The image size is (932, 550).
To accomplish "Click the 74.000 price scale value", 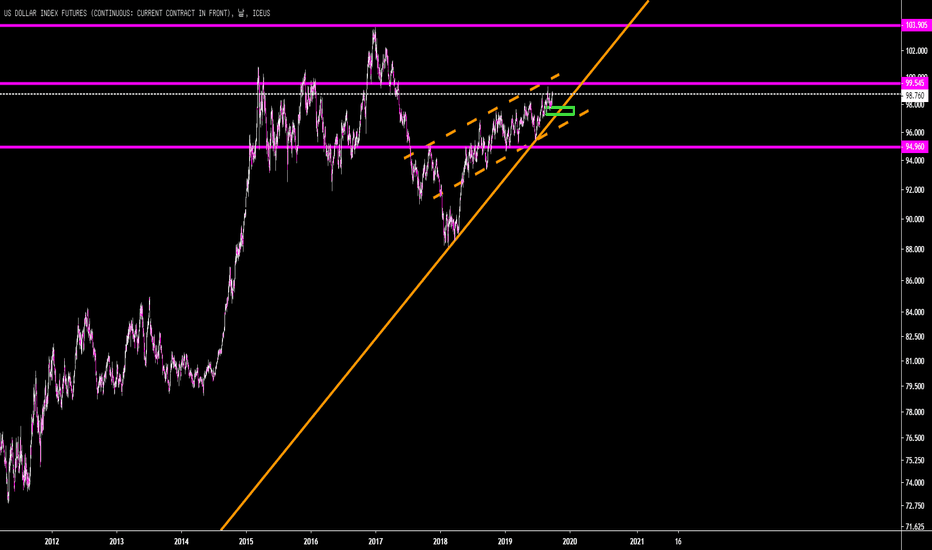I will 915,483.
